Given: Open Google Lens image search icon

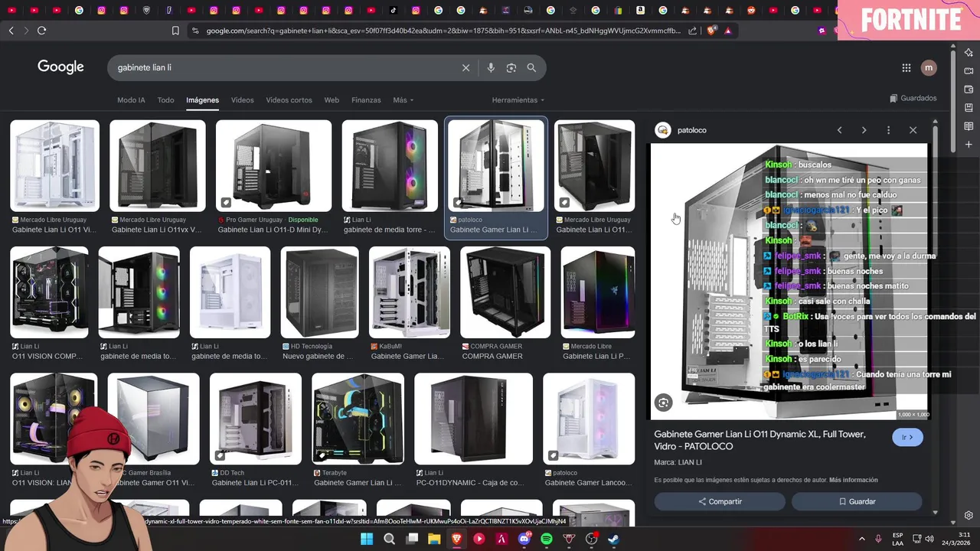Looking at the screenshot, I should coord(511,67).
